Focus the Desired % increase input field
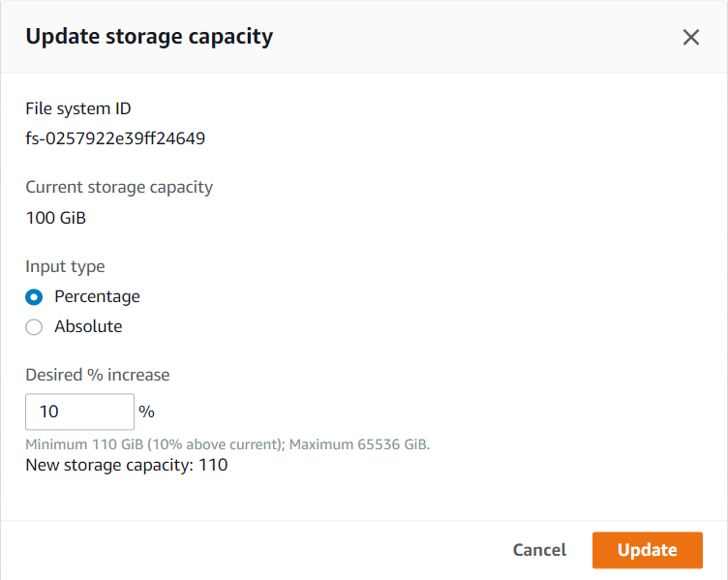This screenshot has width=728, height=580. tap(79, 412)
